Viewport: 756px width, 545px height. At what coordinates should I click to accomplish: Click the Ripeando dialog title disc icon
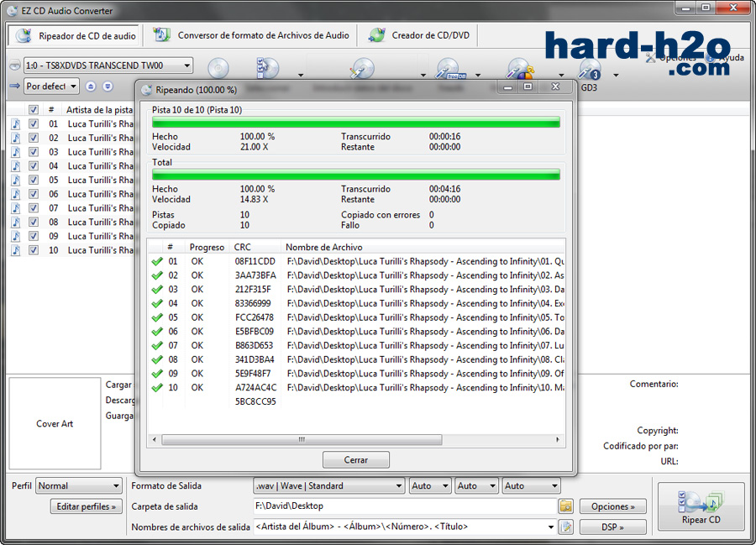click(x=146, y=90)
